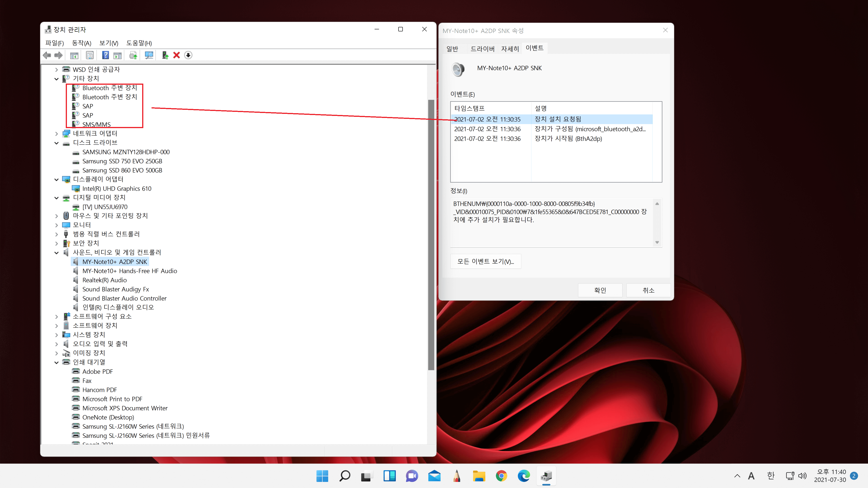Launch Microsoft Edge from the taskbar
Viewport: 868px width, 488px height.
coord(524,476)
